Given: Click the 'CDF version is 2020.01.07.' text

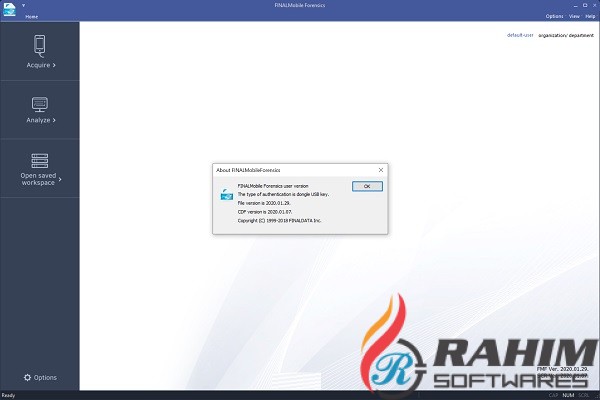Looking at the screenshot, I should pos(265,212).
